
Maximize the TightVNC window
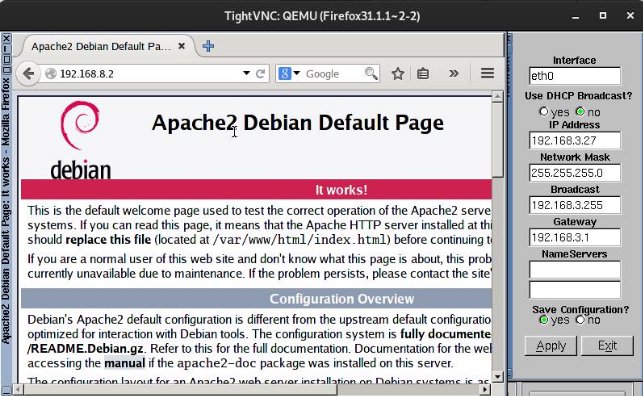click(602, 16)
